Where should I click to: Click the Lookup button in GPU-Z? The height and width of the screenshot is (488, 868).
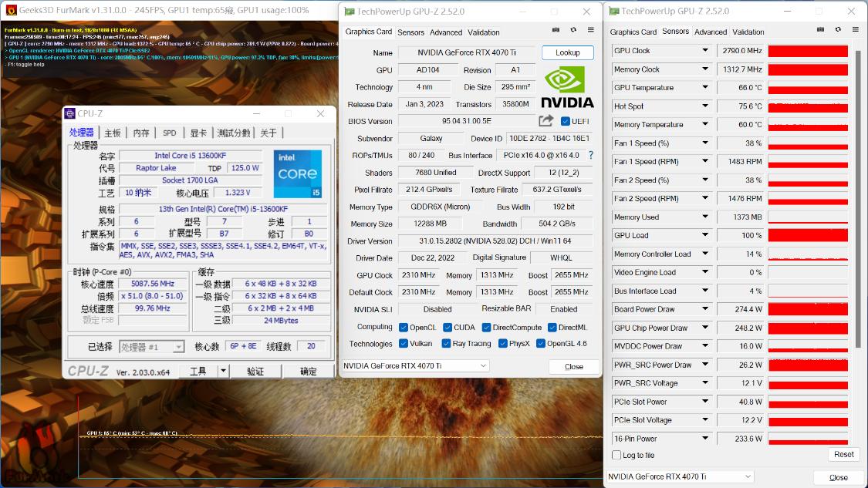(567, 52)
